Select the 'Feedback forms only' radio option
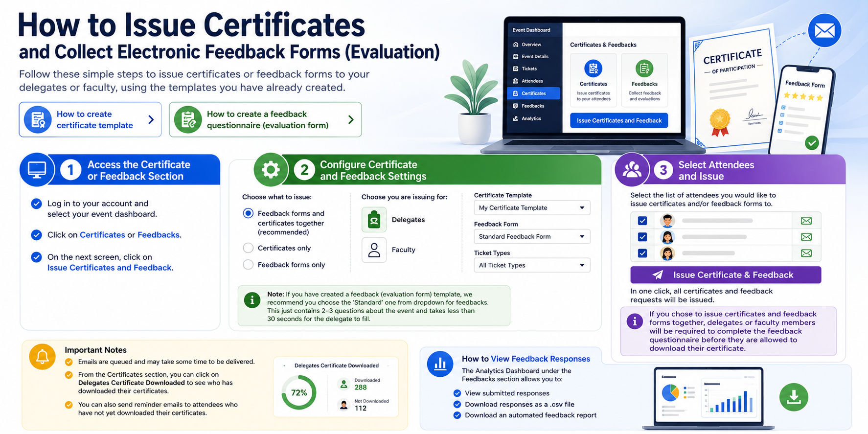Viewport: 868px width, 434px height. point(249,265)
